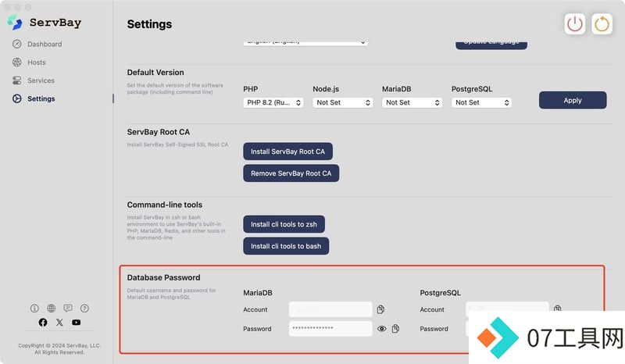The height and width of the screenshot is (364, 625).
Task: Click the Settings sidebar icon
Action: pyautogui.click(x=16, y=98)
